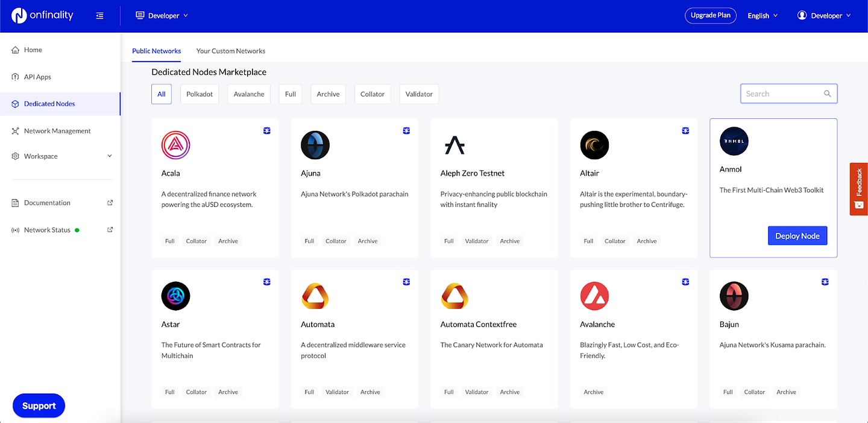Open Documentation link in the sidebar
Viewport: 868px width, 423px height.
(x=47, y=203)
